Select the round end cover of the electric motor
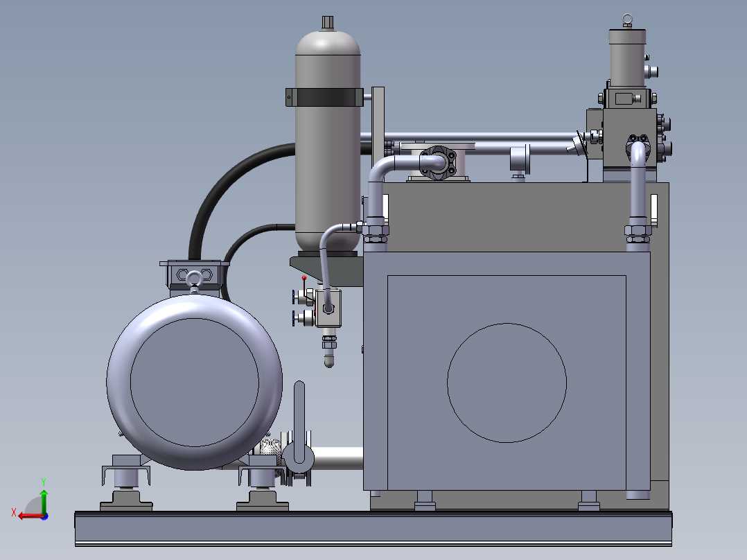 coord(194,383)
